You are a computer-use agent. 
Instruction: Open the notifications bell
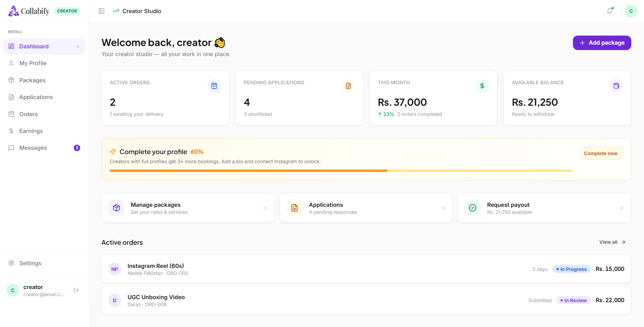(610, 11)
